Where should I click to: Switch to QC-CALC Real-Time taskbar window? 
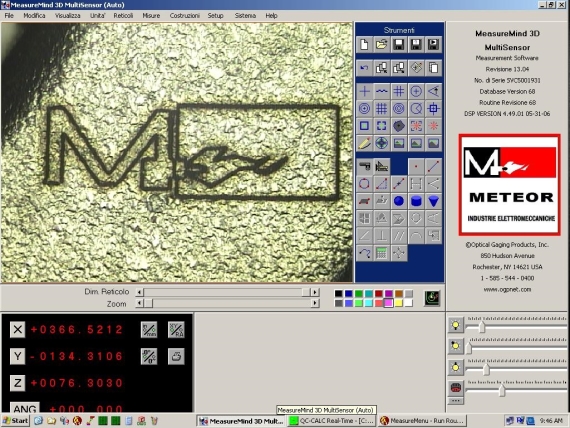(332, 421)
